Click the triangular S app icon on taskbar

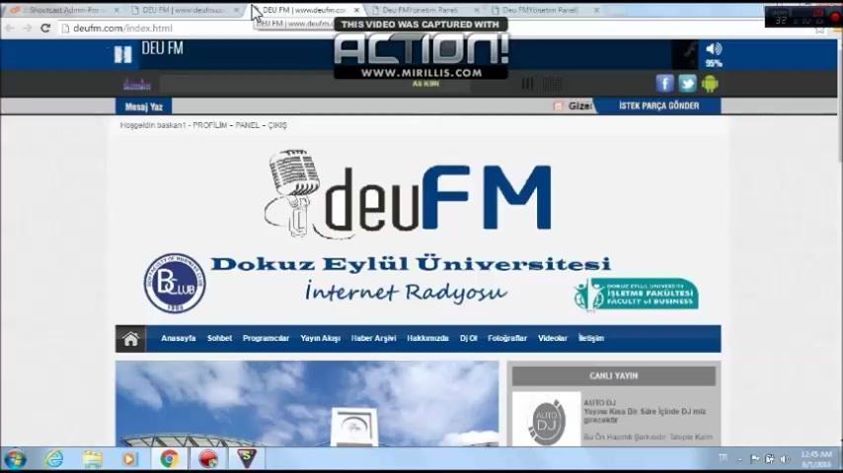246,458
